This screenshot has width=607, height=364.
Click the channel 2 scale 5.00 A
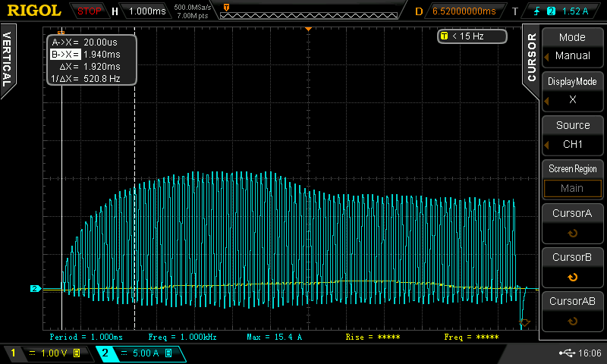click(x=146, y=353)
